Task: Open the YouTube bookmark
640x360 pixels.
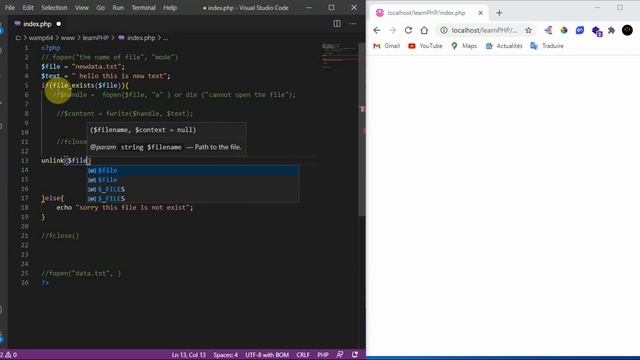Action: pyautogui.click(x=425, y=46)
